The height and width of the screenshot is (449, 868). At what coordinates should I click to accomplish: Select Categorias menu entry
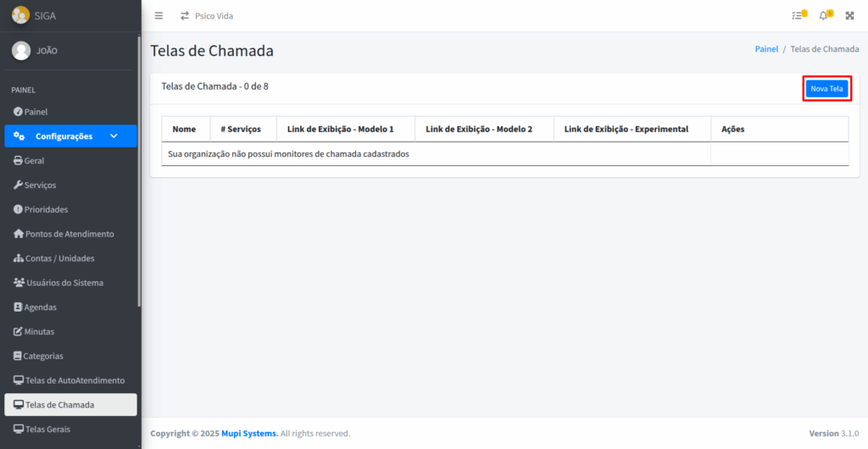[x=71, y=356]
